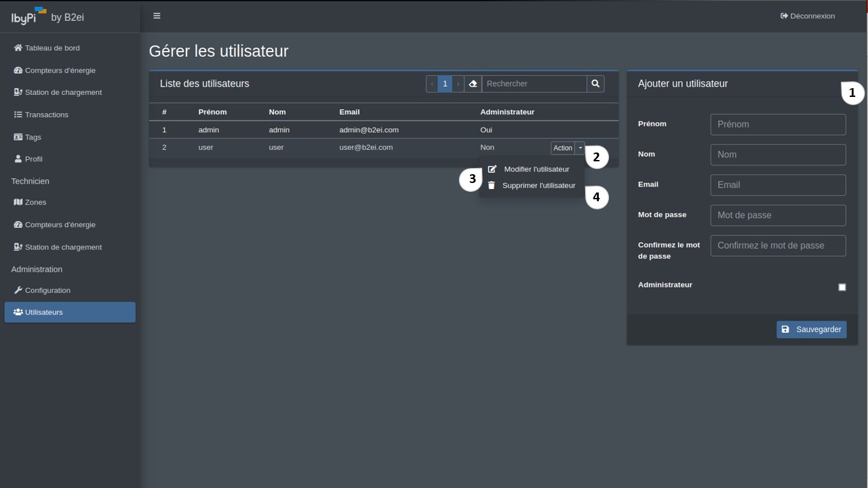Click the magnifier search button
The image size is (868, 488).
pyautogui.click(x=595, y=83)
